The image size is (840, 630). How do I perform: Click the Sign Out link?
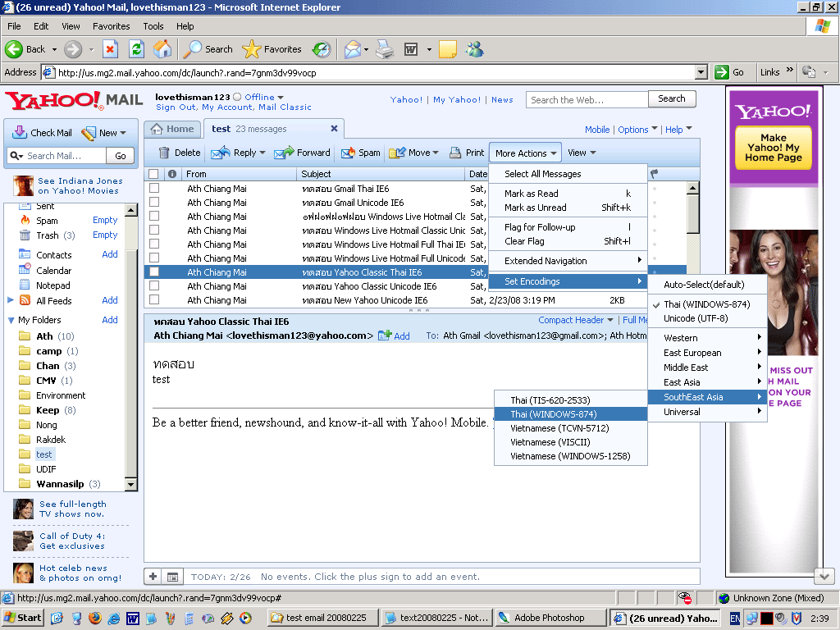click(x=176, y=107)
